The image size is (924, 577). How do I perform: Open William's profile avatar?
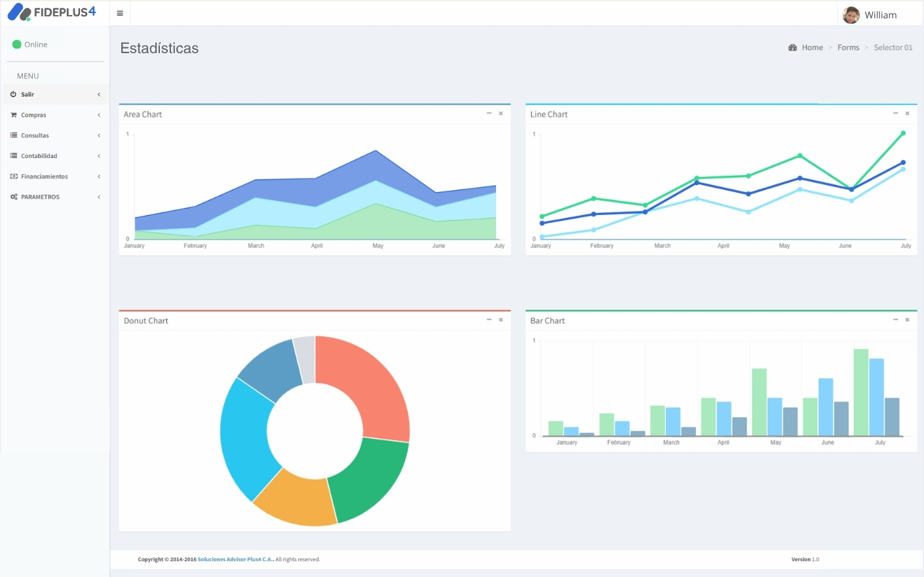[851, 14]
